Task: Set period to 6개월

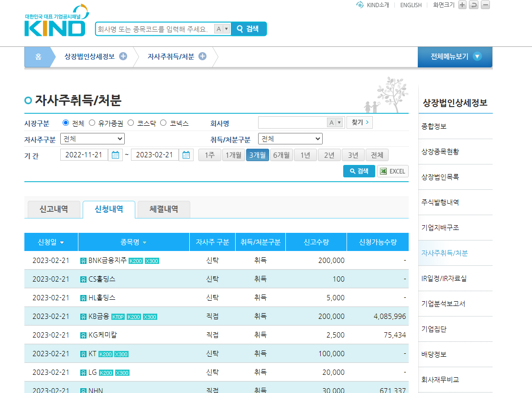Action: (281, 155)
